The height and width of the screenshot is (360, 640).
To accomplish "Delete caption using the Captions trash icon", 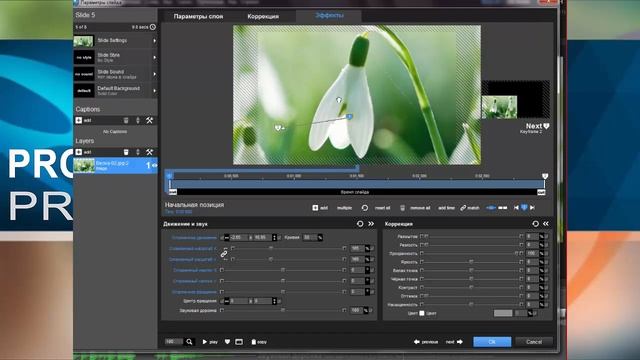I will 126,120.
